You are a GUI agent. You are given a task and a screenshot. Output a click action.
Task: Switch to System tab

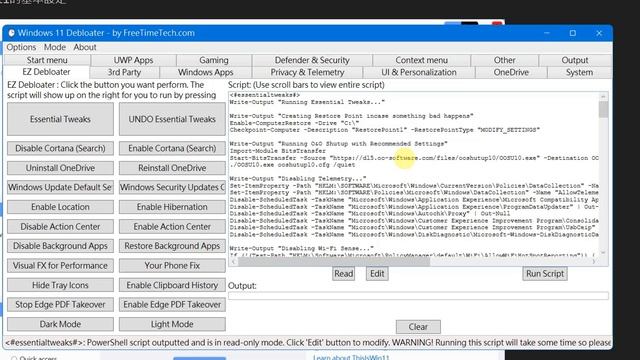click(x=579, y=72)
